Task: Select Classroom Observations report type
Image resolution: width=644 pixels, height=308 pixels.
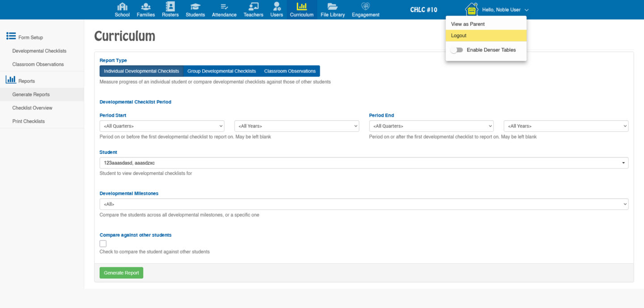Action: [x=290, y=71]
